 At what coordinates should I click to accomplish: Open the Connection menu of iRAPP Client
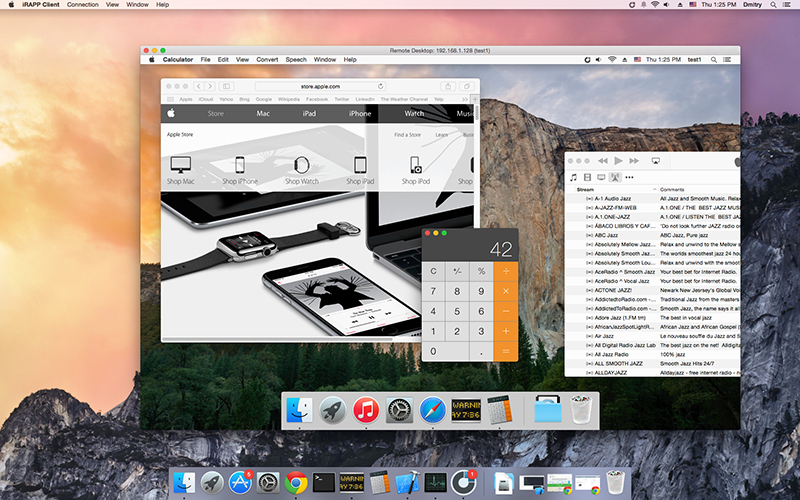point(83,5)
